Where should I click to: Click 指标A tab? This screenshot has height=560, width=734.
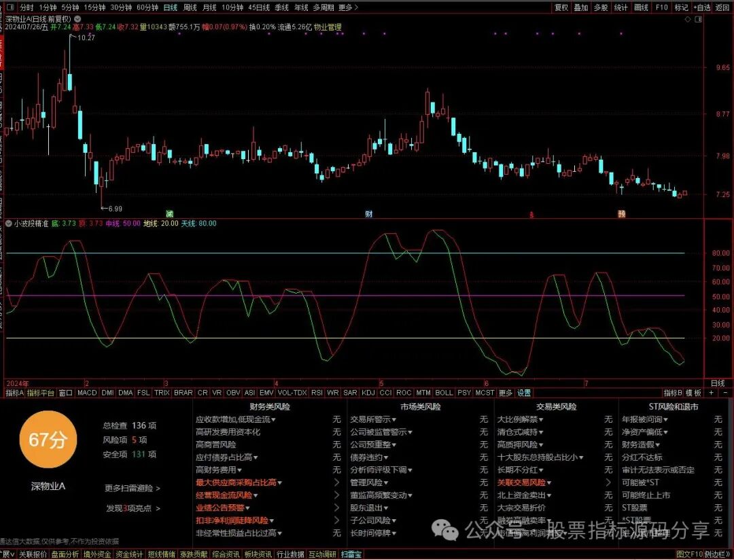15,393
